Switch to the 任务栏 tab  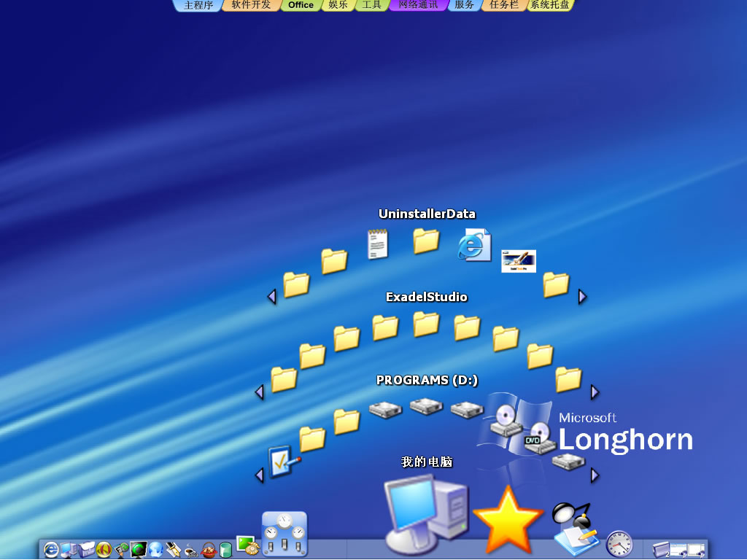503,5
